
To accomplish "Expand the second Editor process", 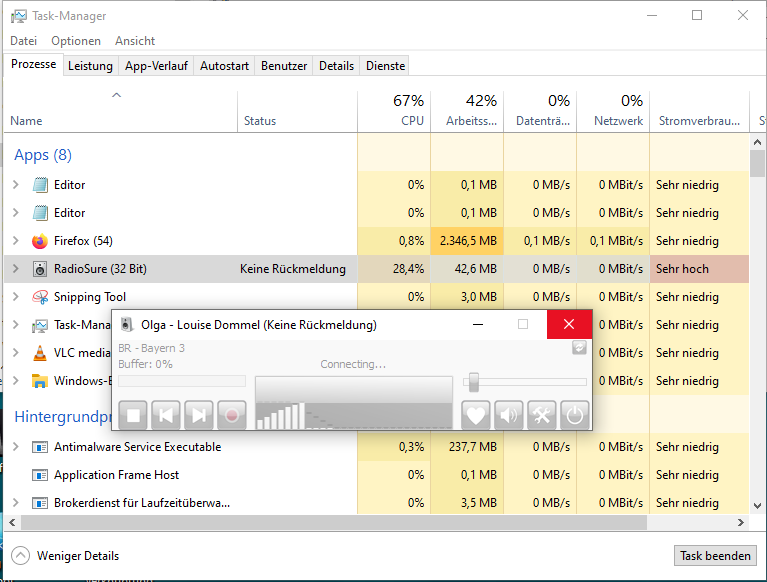I will (16, 213).
